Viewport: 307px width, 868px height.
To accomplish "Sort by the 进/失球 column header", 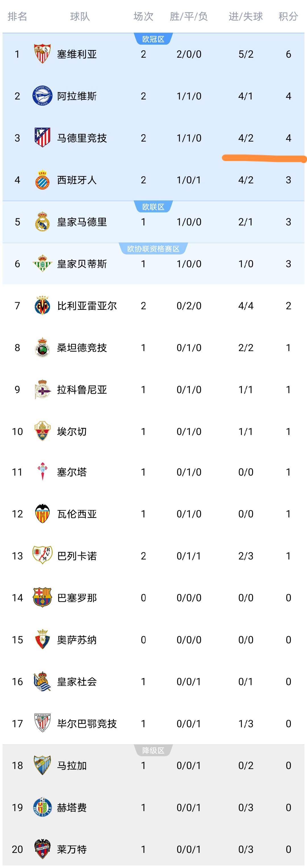I will click(246, 16).
